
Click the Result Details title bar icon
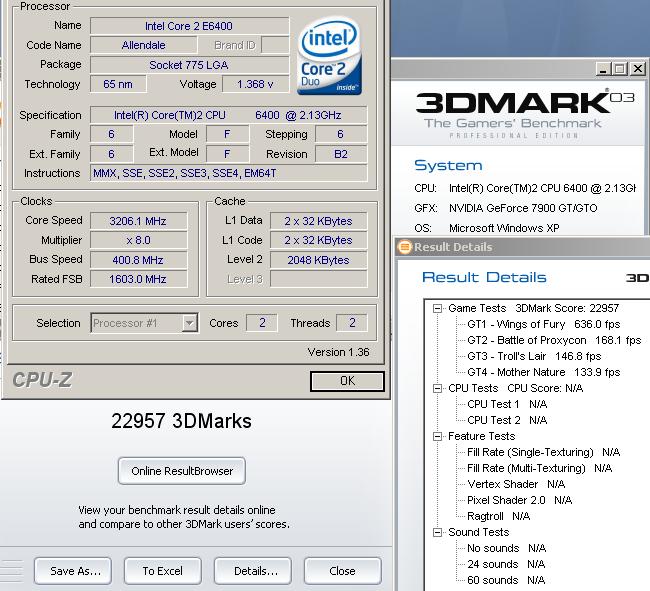click(x=404, y=247)
